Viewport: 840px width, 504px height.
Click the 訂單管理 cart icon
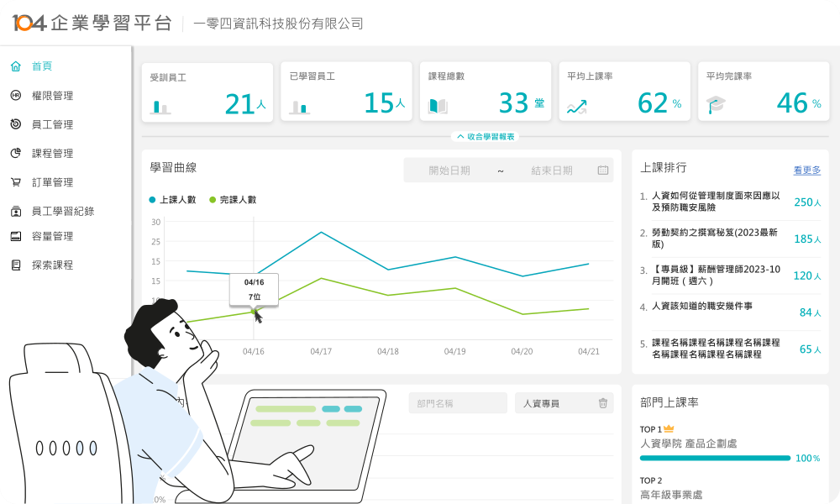tap(15, 182)
